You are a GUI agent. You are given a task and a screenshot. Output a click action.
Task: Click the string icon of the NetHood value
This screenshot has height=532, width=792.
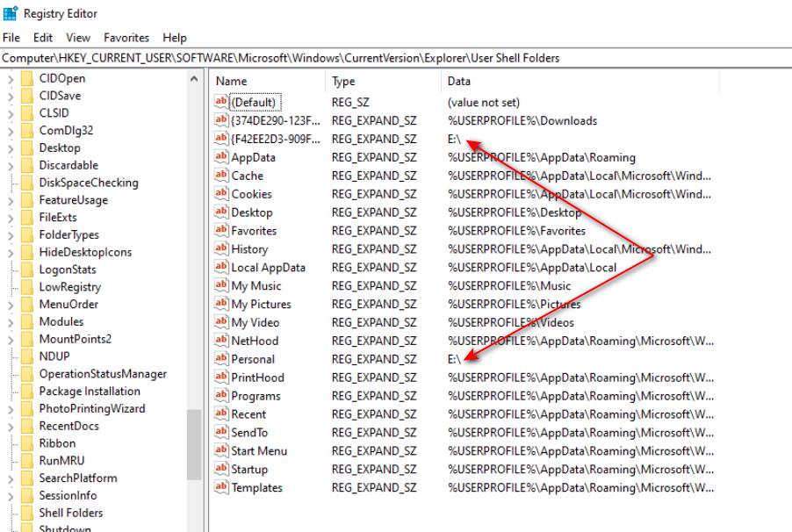(x=220, y=341)
